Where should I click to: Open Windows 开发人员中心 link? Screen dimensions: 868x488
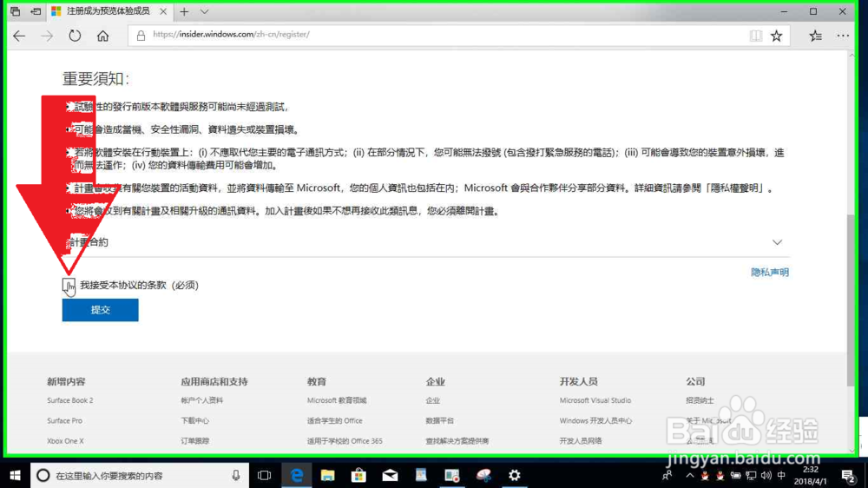point(595,421)
